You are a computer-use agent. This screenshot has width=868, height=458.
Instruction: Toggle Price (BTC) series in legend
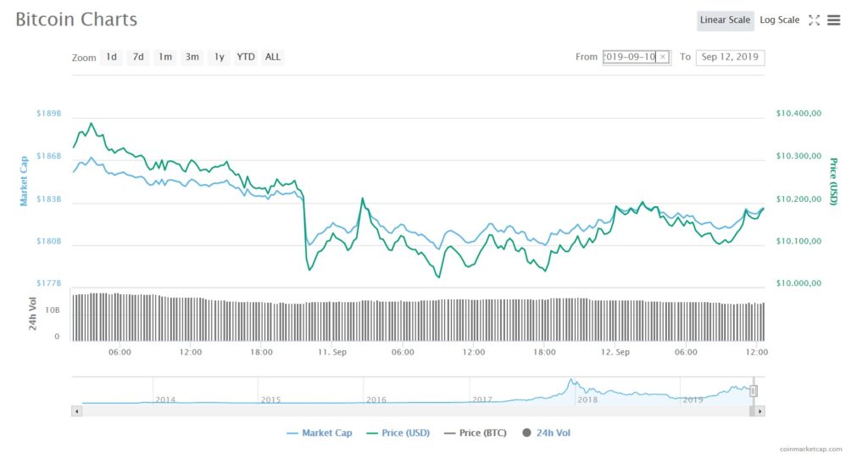(475, 433)
